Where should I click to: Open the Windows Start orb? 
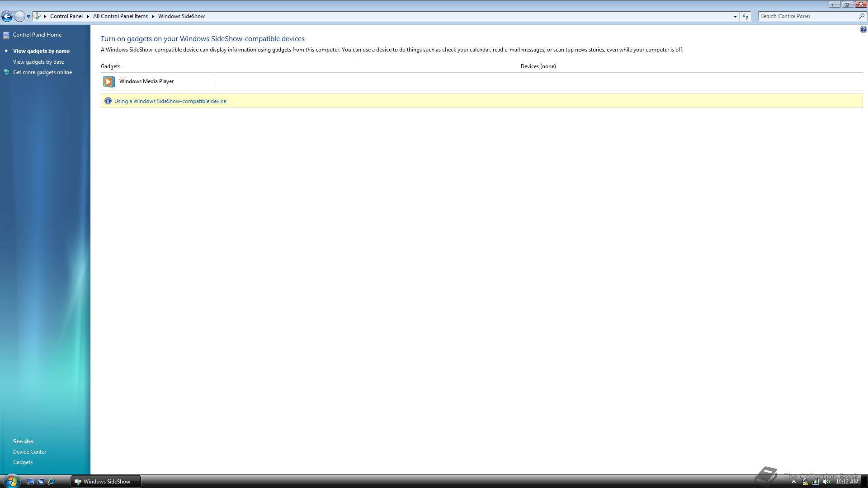[11, 481]
